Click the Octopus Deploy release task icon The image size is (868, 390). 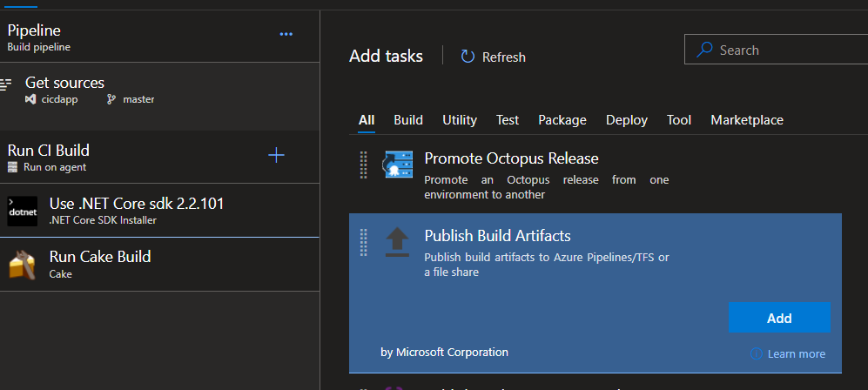click(397, 165)
